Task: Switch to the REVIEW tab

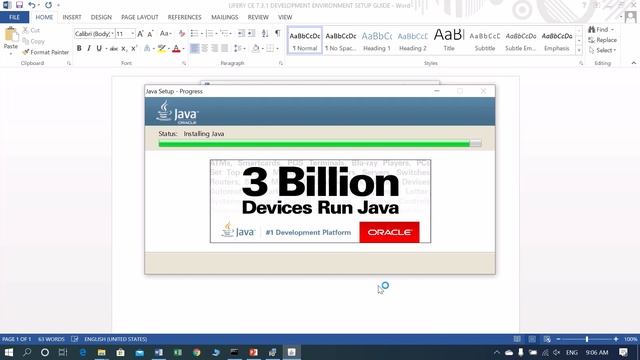Action: point(258,17)
